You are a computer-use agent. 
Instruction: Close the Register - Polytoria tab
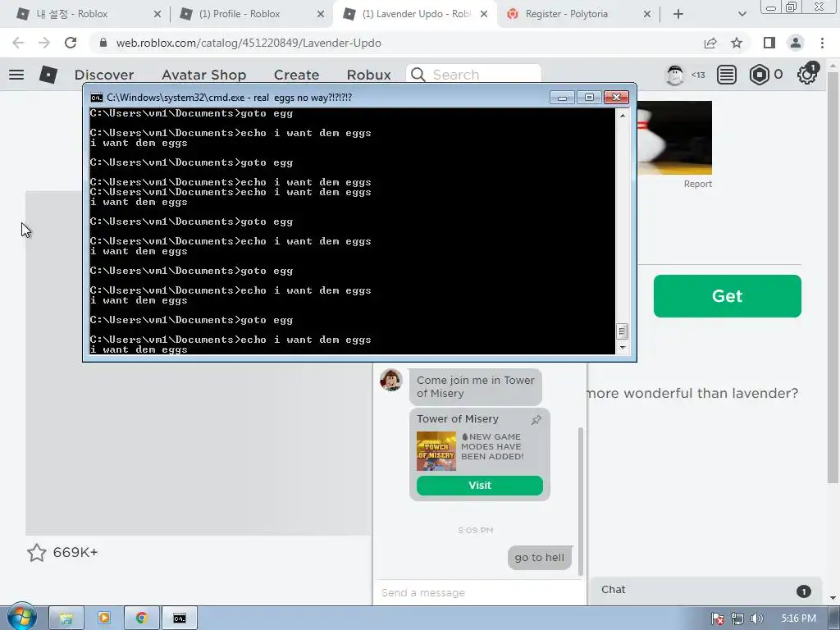(x=646, y=14)
